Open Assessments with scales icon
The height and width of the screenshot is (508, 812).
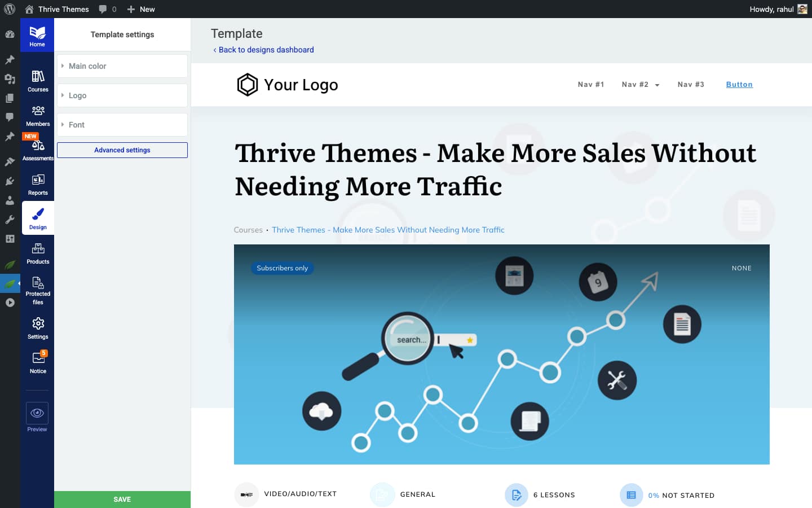[x=38, y=150]
